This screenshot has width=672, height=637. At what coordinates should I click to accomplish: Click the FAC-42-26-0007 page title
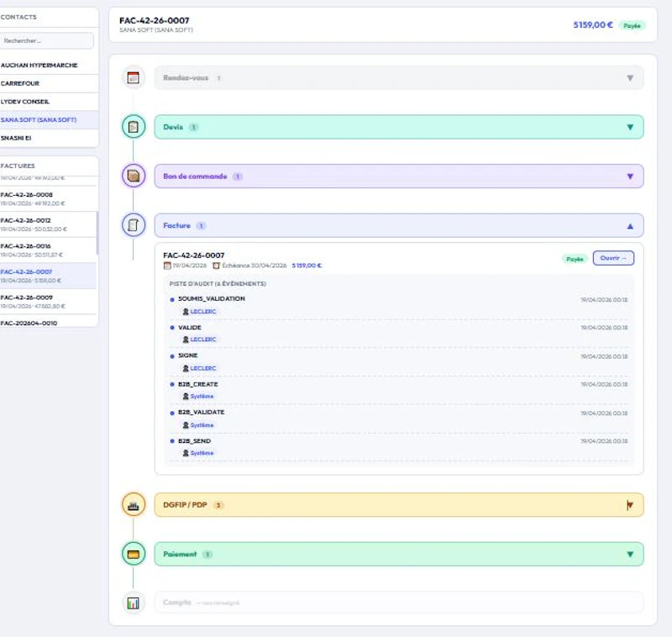(155, 20)
